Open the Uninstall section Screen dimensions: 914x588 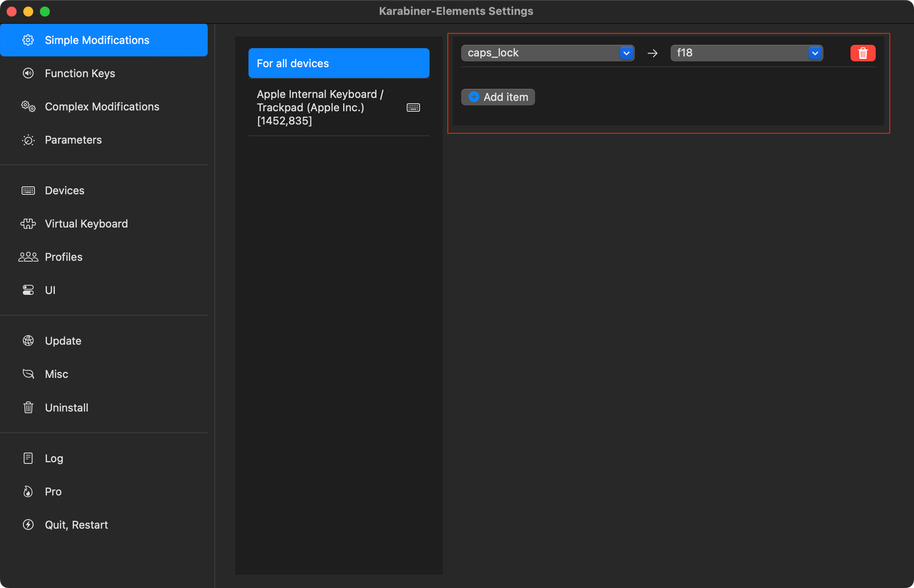[66, 408]
